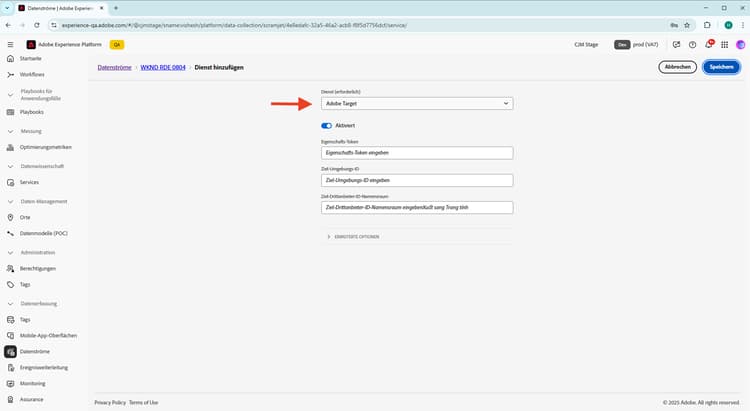Toggle the Aktiviert switch
The image size is (750, 411).
click(326, 126)
